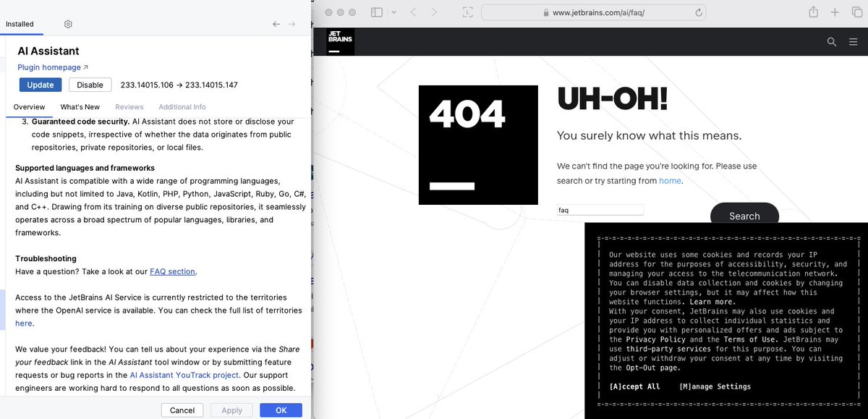The height and width of the screenshot is (419, 868).
Task: Click [A]ccept All in cookie banner
Action: click(634, 386)
